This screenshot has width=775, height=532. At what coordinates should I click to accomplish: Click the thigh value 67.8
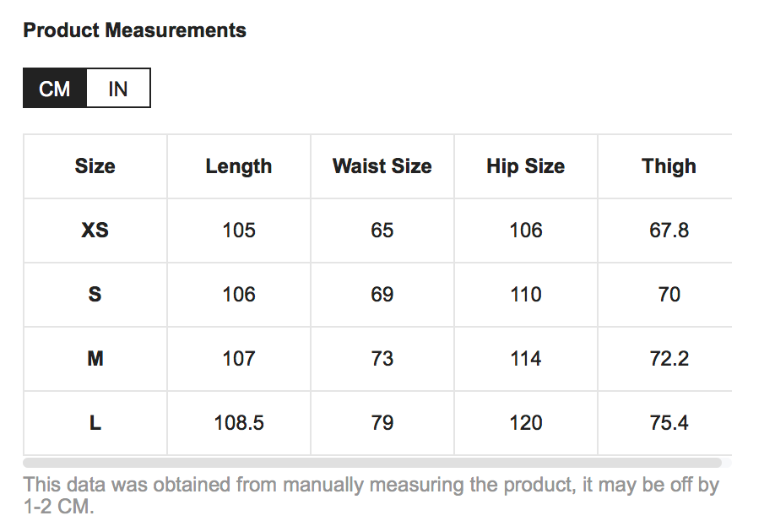(669, 231)
